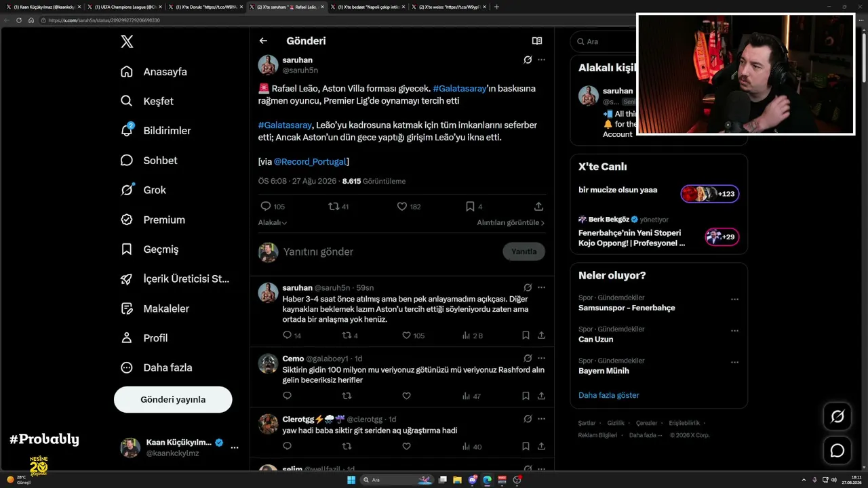The image size is (868, 488).
Task: Reply icon under Cemo's comment
Action: point(287,396)
